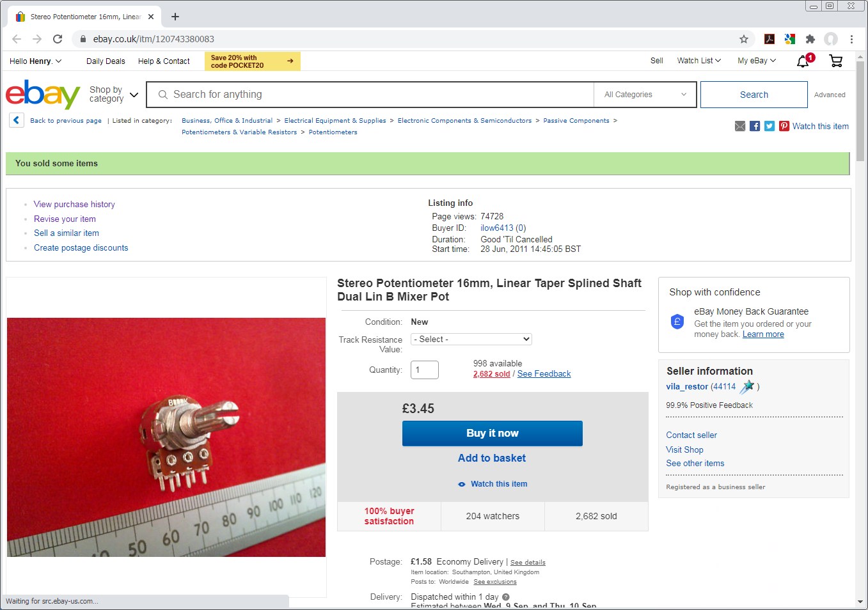The height and width of the screenshot is (610, 868).
Task: Select the Daily Deals menu item
Action: click(105, 61)
